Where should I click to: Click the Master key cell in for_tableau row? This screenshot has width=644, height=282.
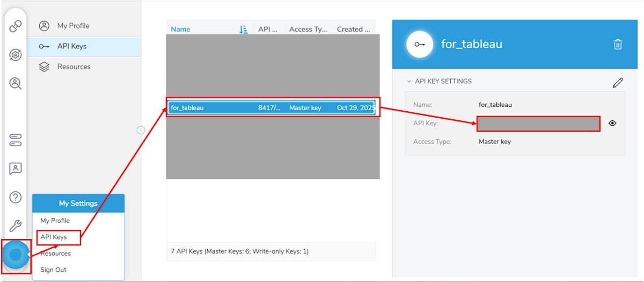coord(305,108)
